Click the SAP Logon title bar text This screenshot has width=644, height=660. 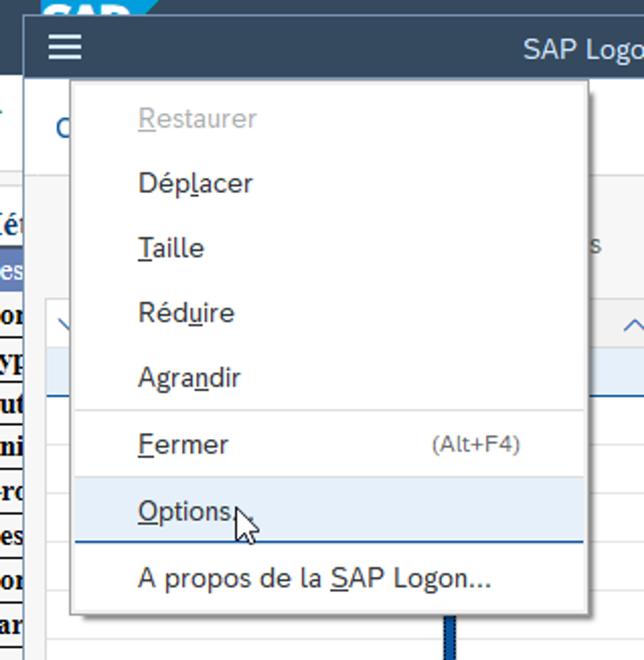tap(583, 50)
